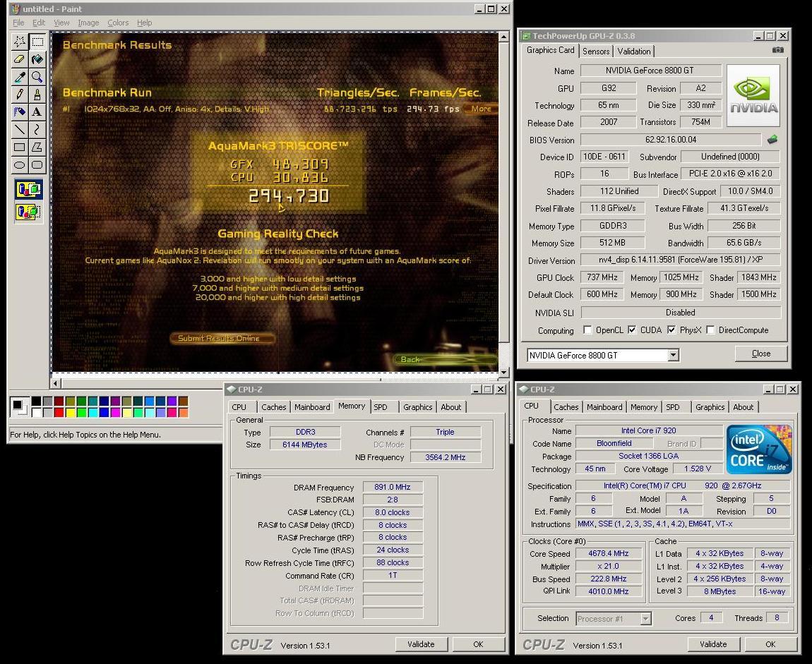Viewport: 812px width, 664px height.
Task: Pick the bright red color swatch
Action: click(x=59, y=413)
